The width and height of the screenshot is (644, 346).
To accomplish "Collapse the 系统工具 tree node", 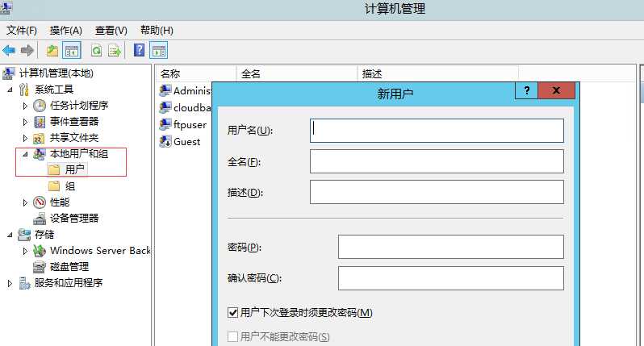I will coord(10,90).
